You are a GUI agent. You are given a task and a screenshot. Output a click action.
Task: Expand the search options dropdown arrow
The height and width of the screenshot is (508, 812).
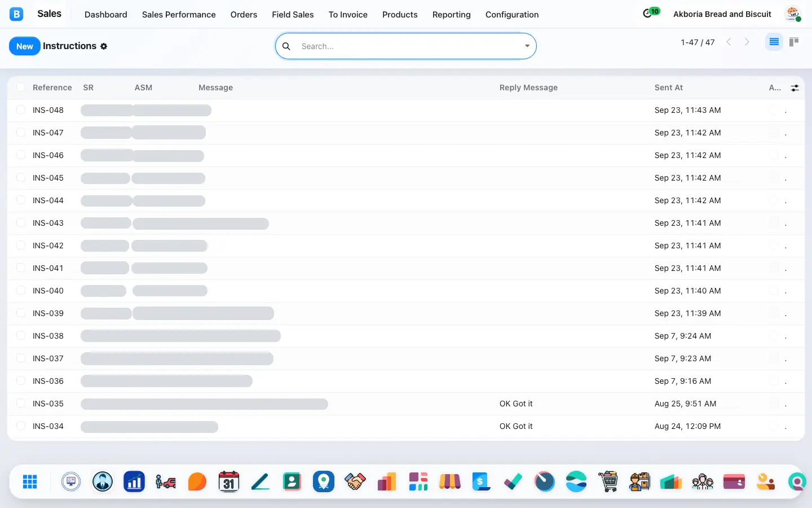click(x=527, y=46)
